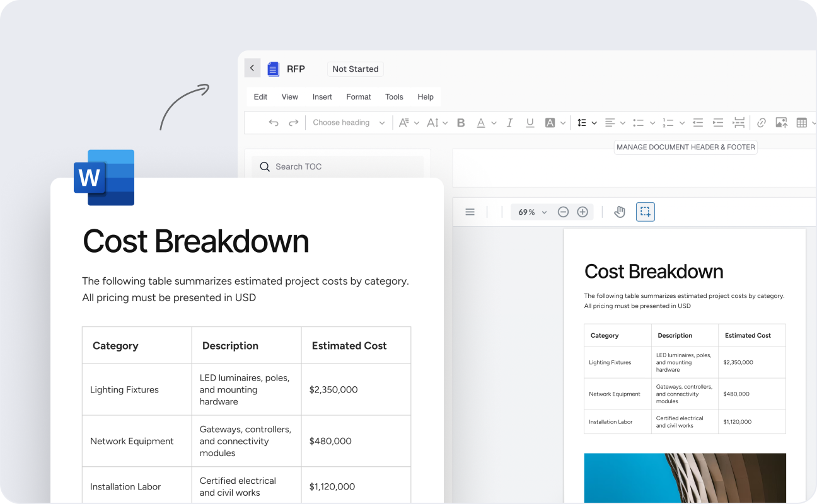The height and width of the screenshot is (504, 817).
Task: Expand the highlight color dropdown arrow
Action: pos(562,123)
